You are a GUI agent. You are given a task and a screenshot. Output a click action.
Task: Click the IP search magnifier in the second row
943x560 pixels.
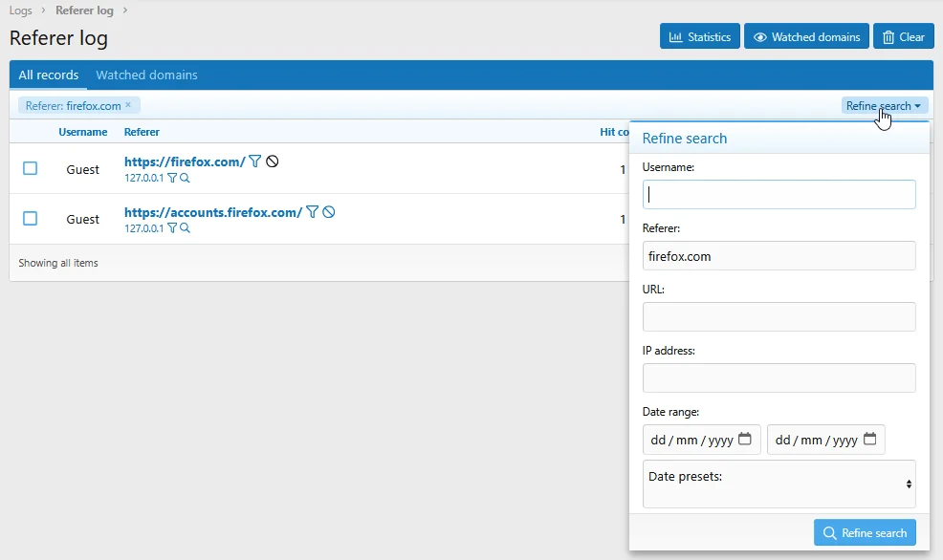[185, 228]
